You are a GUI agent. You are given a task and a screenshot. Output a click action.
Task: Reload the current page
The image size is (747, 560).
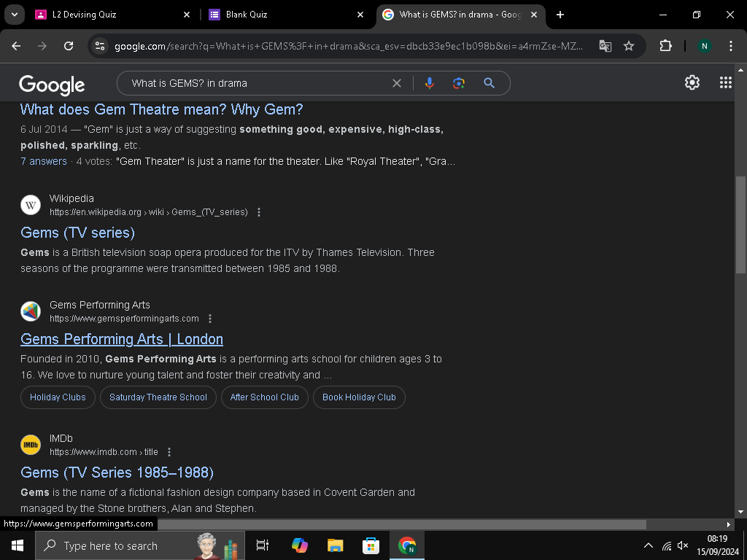(x=69, y=46)
